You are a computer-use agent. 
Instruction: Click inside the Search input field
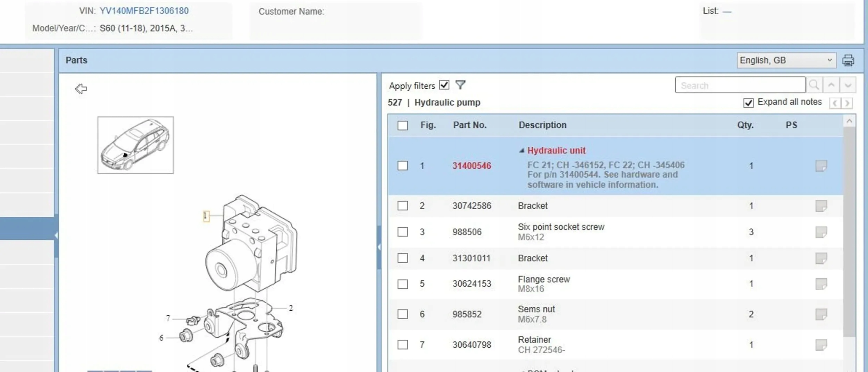click(x=740, y=85)
